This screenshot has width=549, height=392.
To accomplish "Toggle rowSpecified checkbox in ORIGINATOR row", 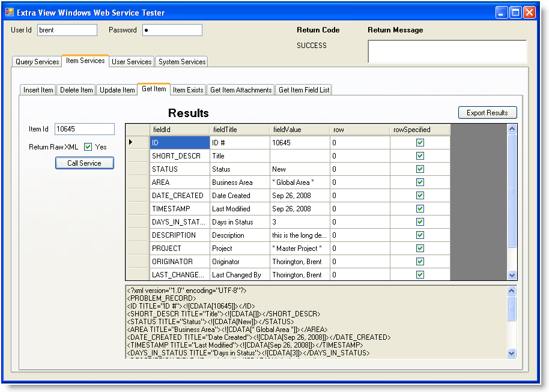I will coord(420,262).
